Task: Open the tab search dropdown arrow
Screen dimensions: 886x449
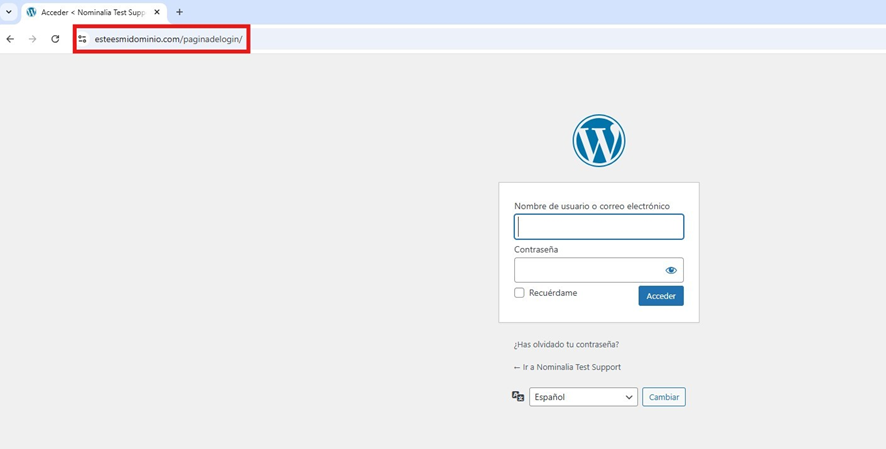Action: [x=8, y=11]
